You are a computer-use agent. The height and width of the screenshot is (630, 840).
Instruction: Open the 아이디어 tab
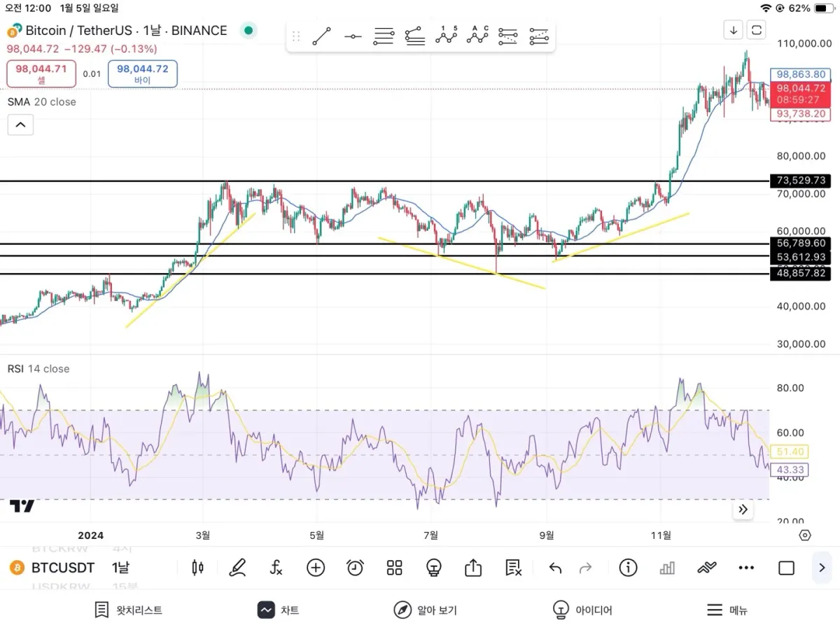582,610
